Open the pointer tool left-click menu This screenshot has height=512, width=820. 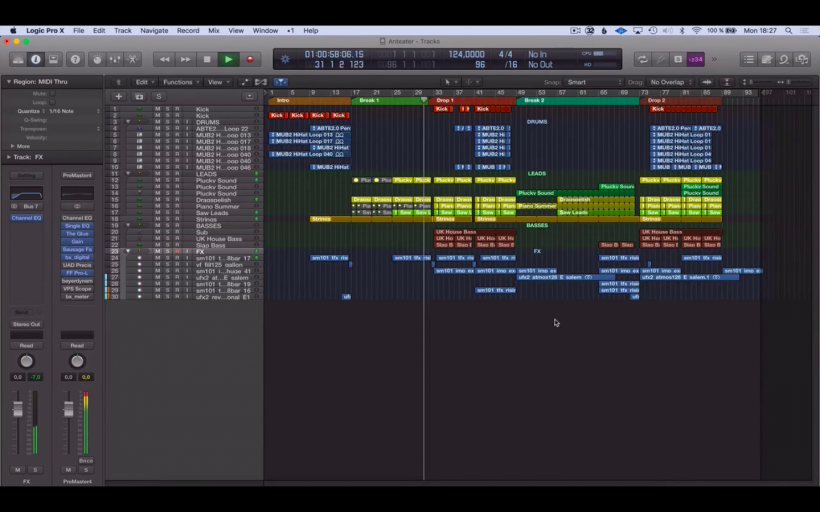449,82
